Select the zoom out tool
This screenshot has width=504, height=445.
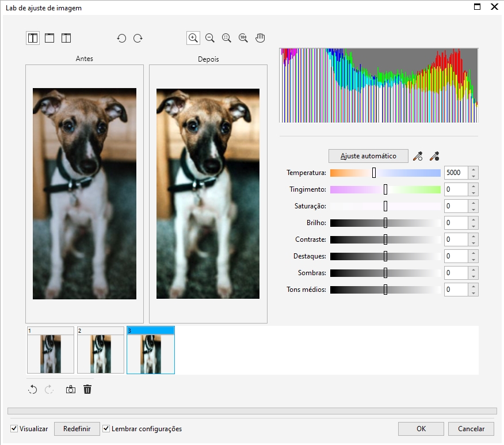[x=210, y=39]
